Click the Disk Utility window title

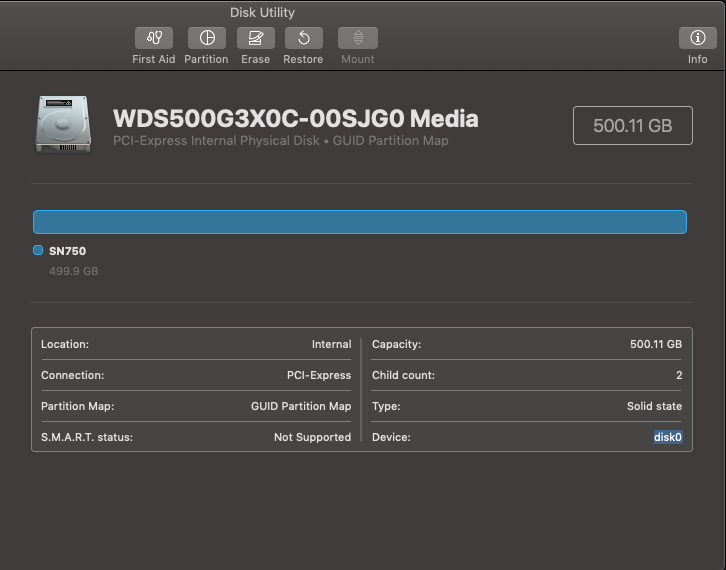coord(262,13)
